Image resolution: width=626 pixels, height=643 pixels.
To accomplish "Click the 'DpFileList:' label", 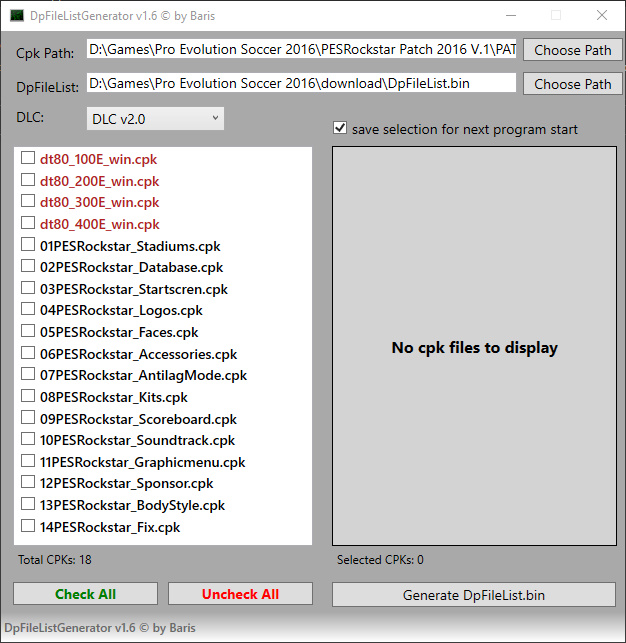I will pos(48,87).
